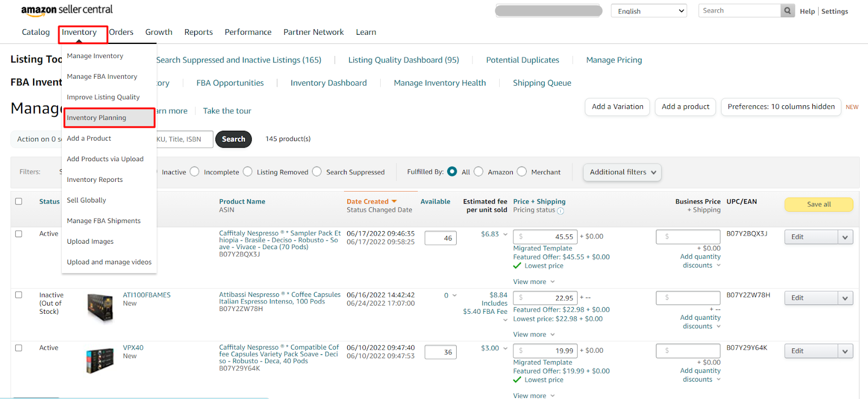Select Fulfilled By All radio button
Screen dimensions: 868x399
(x=452, y=172)
